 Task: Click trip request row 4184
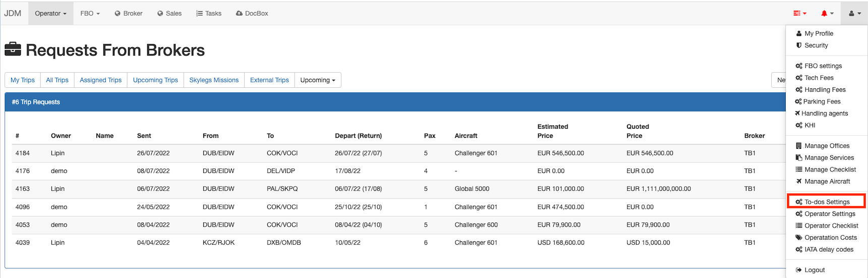pyautogui.click(x=252, y=153)
